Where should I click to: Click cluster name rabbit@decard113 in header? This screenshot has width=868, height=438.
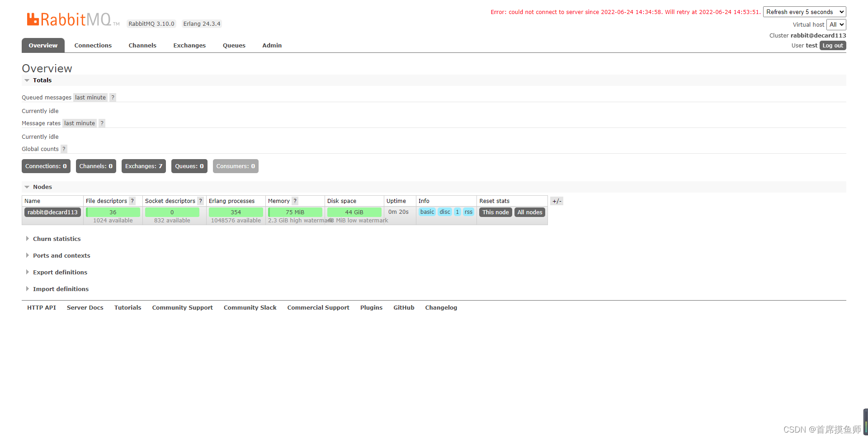[x=818, y=36]
